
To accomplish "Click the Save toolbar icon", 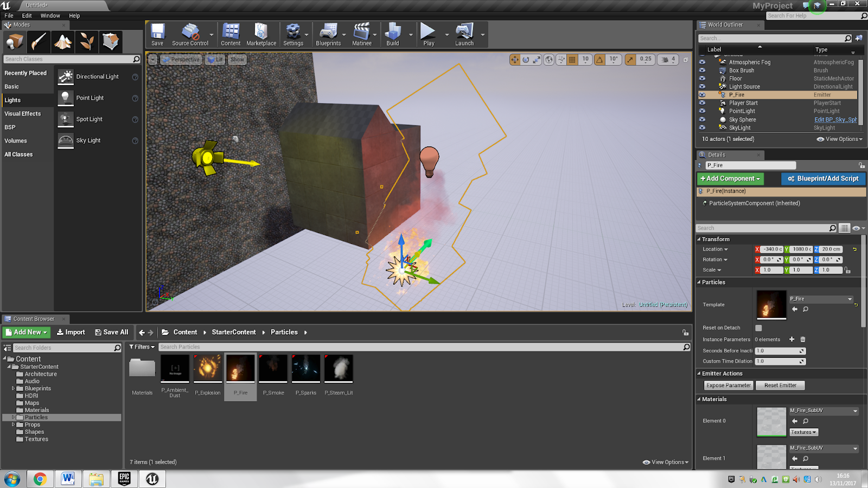I will click(x=157, y=35).
